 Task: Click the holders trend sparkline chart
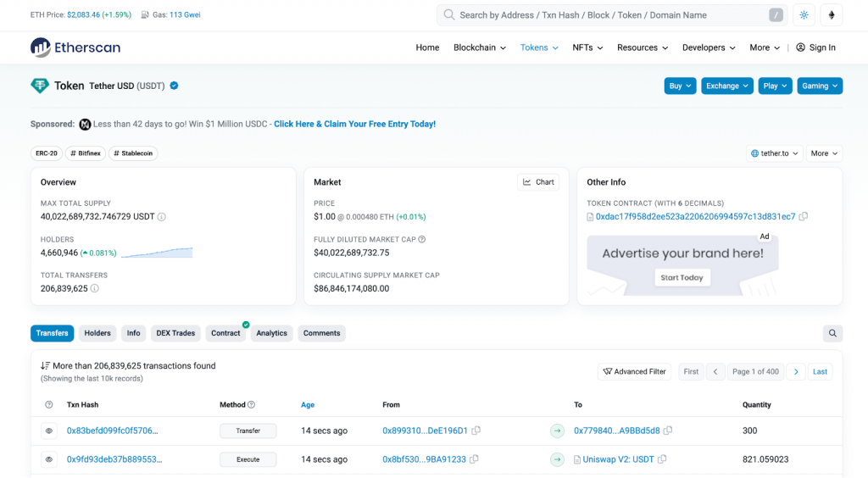coord(157,253)
